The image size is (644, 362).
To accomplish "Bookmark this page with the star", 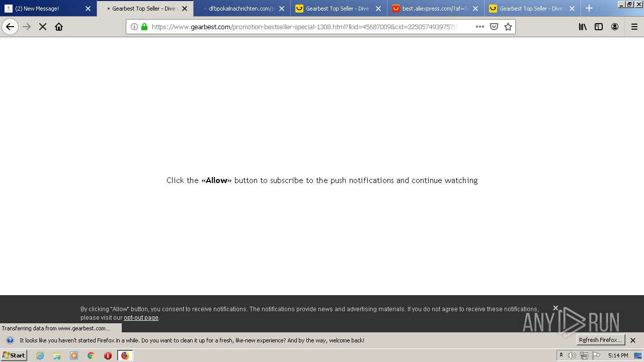I will coord(508,27).
